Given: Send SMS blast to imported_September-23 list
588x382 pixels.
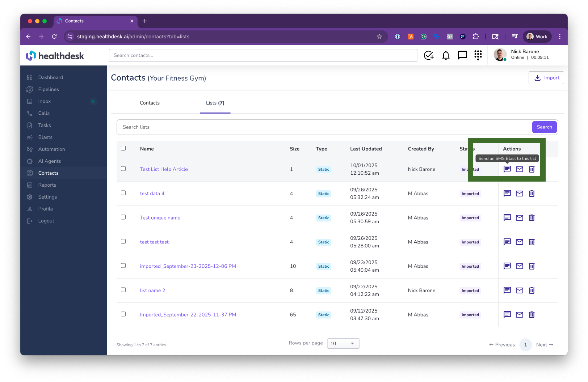Looking at the screenshot, I should point(507,266).
